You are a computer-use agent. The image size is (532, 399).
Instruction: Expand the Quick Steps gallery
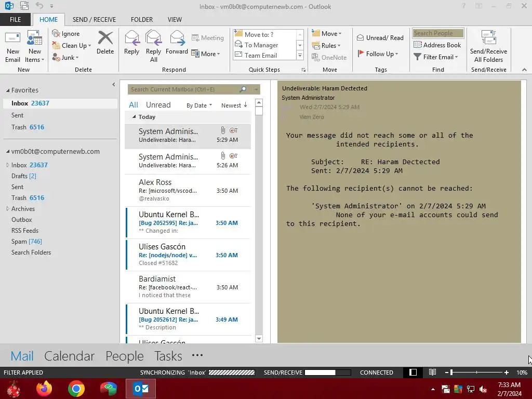300,55
